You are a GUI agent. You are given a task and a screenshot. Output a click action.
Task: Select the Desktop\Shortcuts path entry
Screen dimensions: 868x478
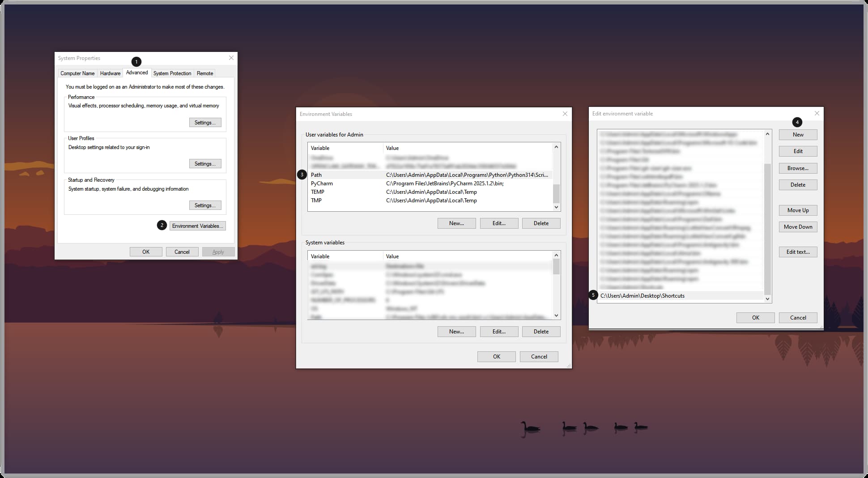click(681, 296)
